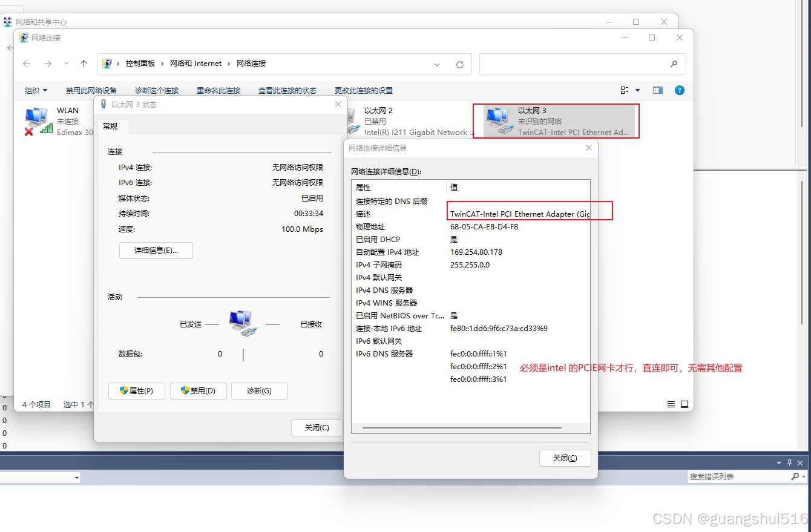
Task: Click 诊断这个连接 in toolbar
Action: coord(157,90)
